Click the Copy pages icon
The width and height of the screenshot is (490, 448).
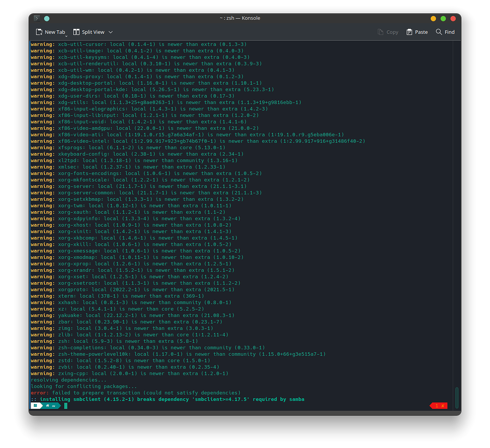(380, 32)
